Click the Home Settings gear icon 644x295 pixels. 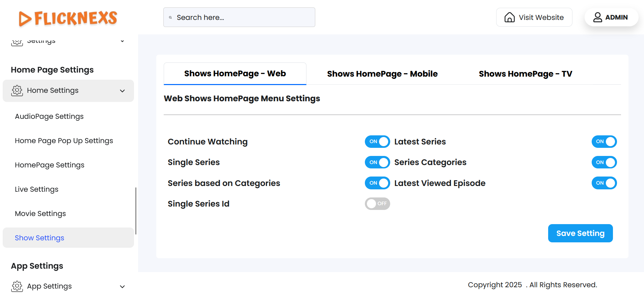[x=17, y=90]
